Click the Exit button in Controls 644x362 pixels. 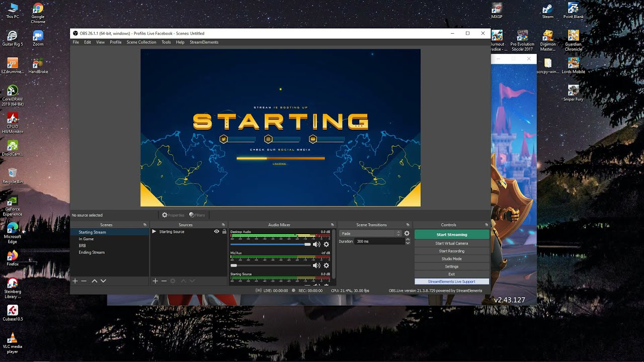point(452,274)
